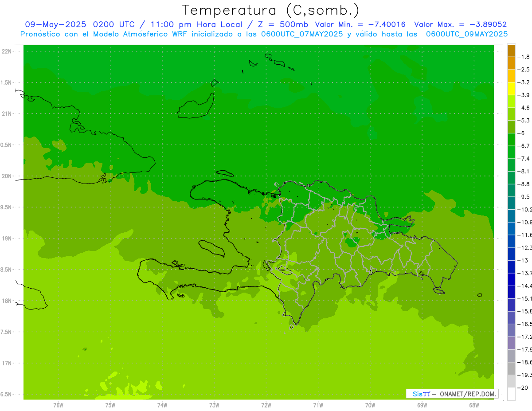Click the '68W' longitude axis label
The height and width of the screenshot is (411, 532).
[x=474, y=405]
